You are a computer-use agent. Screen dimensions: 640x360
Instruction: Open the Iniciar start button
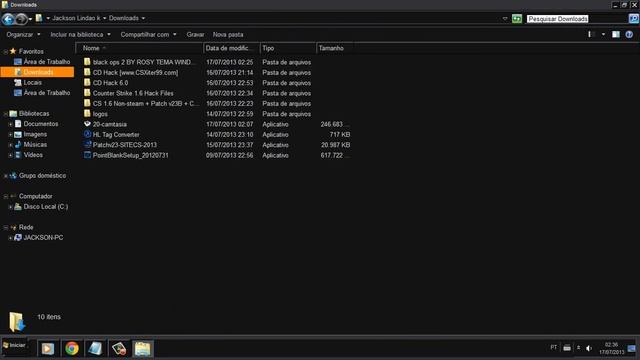click(x=14, y=345)
